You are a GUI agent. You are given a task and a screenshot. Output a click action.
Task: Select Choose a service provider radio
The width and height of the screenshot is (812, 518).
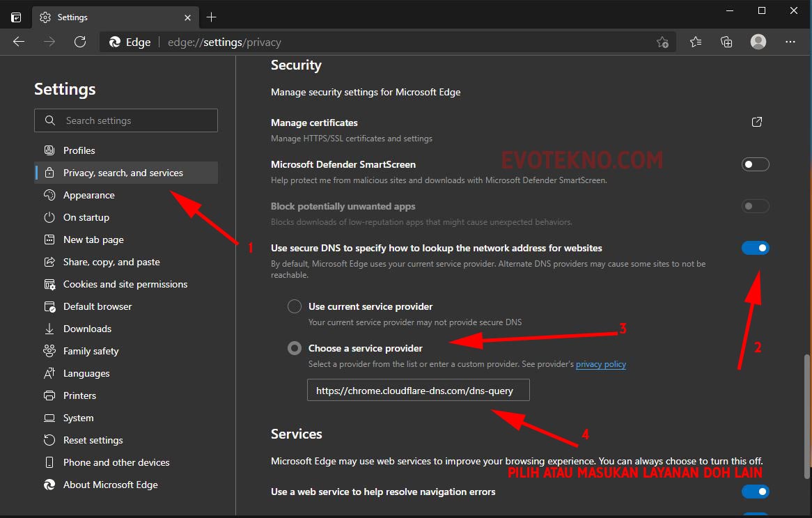pos(295,348)
